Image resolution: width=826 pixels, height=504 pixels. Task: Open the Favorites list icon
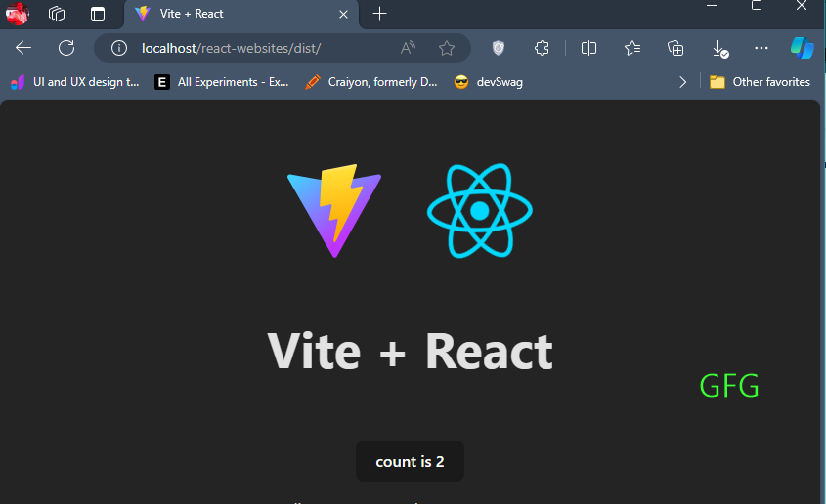click(x=632, y=48)
